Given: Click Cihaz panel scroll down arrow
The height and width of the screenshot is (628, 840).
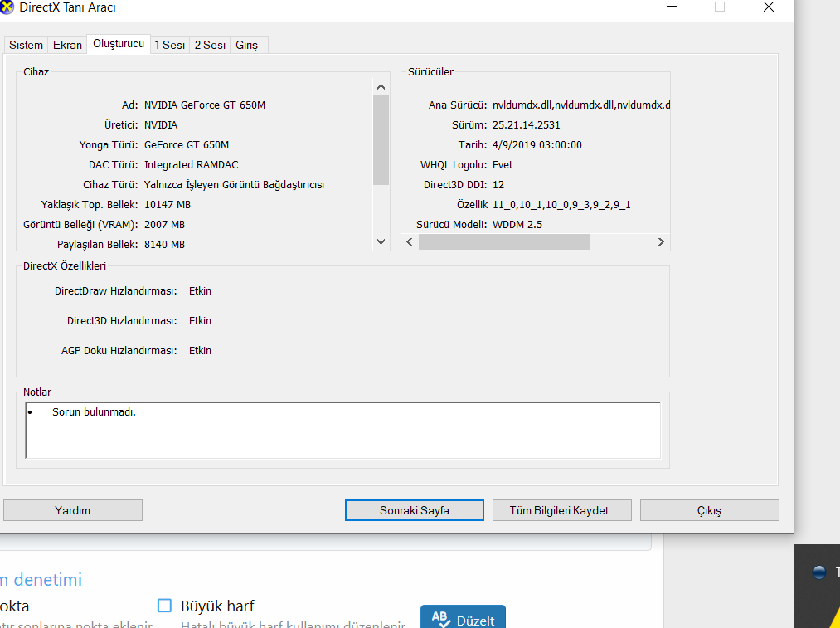Looking at the screenshot, I should [x=381, y=241].
